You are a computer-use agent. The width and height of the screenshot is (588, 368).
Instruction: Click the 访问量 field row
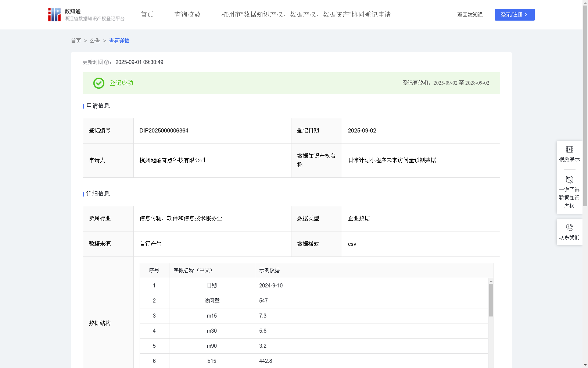[314, 301]
